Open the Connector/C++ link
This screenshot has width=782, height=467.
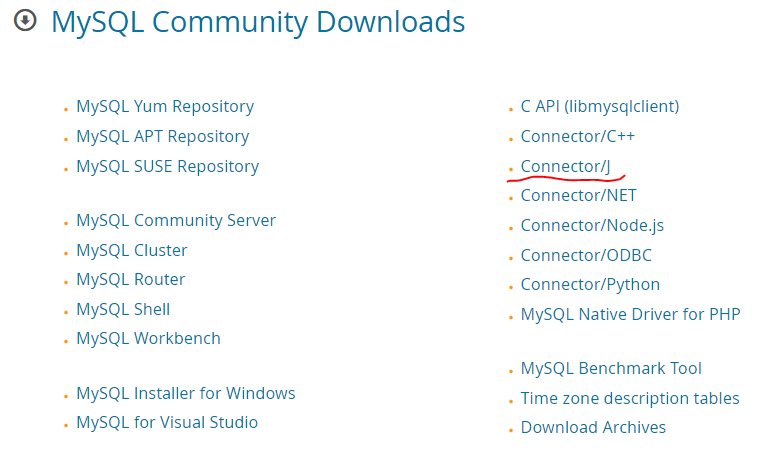coord(578,136)
